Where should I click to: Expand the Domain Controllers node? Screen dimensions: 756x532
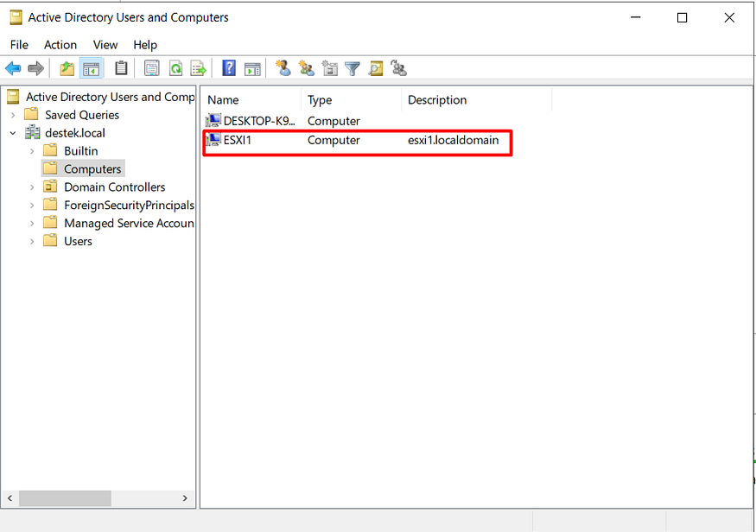point(32,187)
